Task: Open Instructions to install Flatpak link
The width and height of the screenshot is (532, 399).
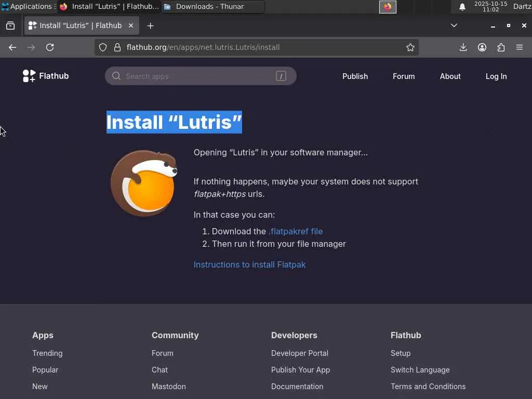Action: point(249,264)
